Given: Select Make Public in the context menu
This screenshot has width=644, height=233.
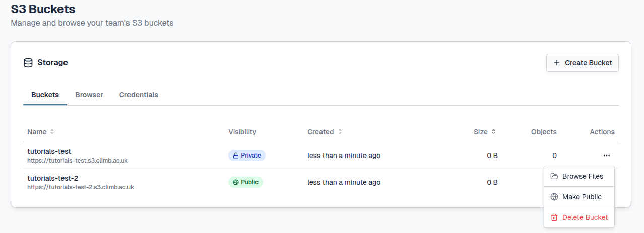Looking at the screenshot, I should [x=582, y=197].
